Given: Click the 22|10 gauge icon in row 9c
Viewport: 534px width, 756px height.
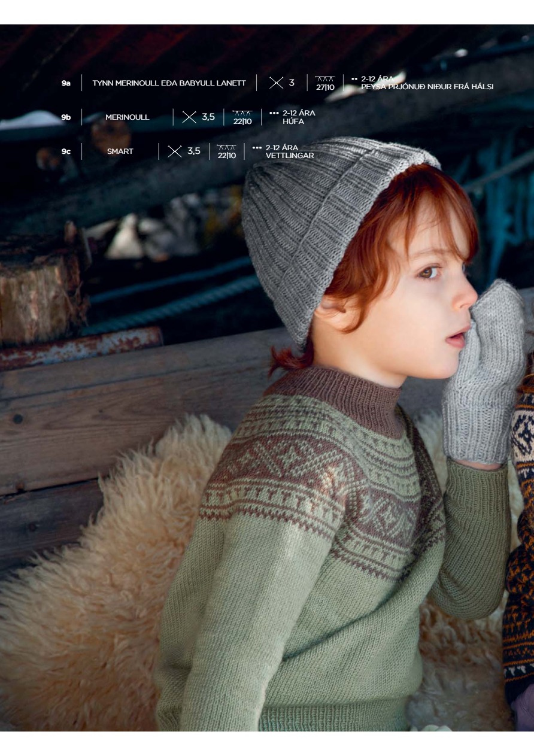Looking at the screenshot, I should [226, 151].
